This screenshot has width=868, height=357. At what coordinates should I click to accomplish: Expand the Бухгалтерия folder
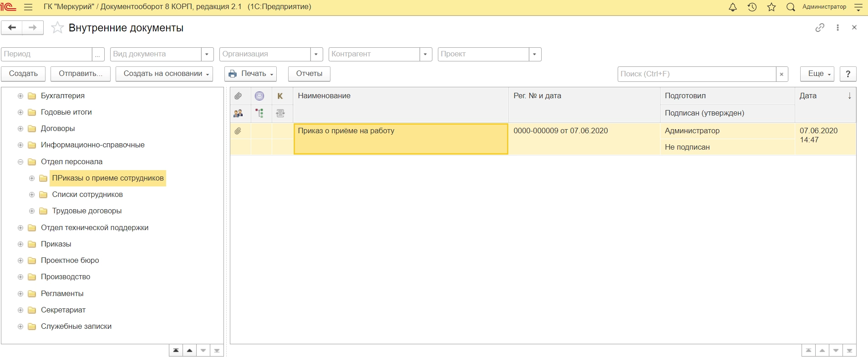pyautogui.click(x=20, y=96)
